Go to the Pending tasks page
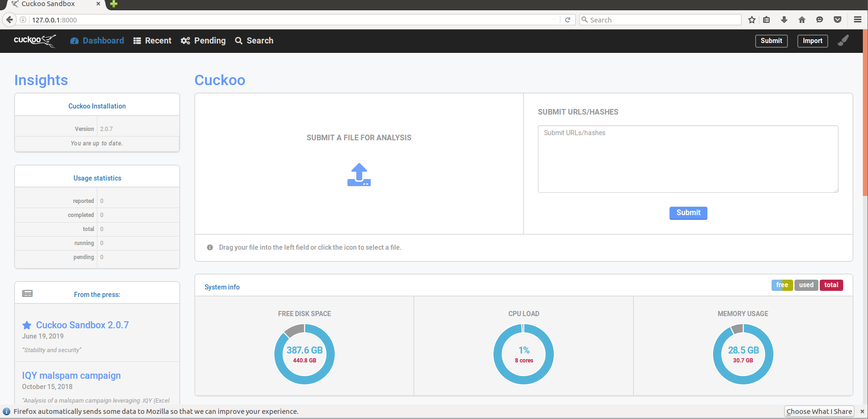 (203, 41)
